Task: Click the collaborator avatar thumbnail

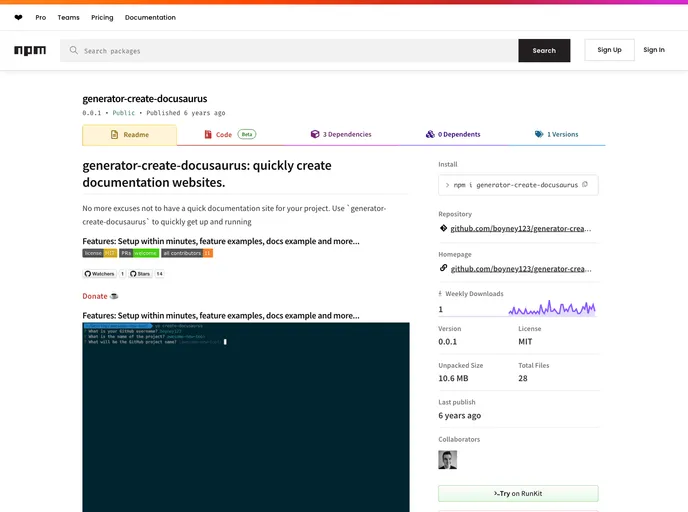Action: (448, 460)
